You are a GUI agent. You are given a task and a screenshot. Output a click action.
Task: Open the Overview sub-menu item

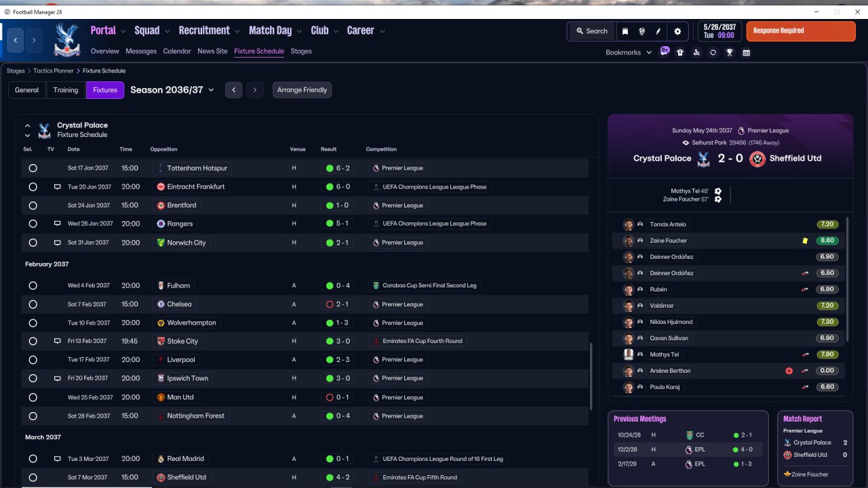104,51
